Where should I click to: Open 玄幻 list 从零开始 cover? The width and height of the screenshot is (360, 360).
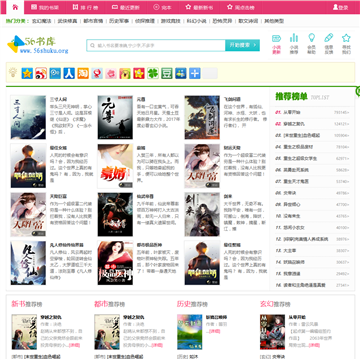[x=272, y=332]
